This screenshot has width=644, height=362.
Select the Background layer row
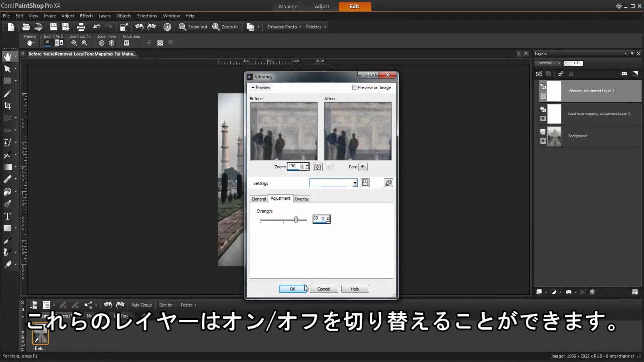590,136
